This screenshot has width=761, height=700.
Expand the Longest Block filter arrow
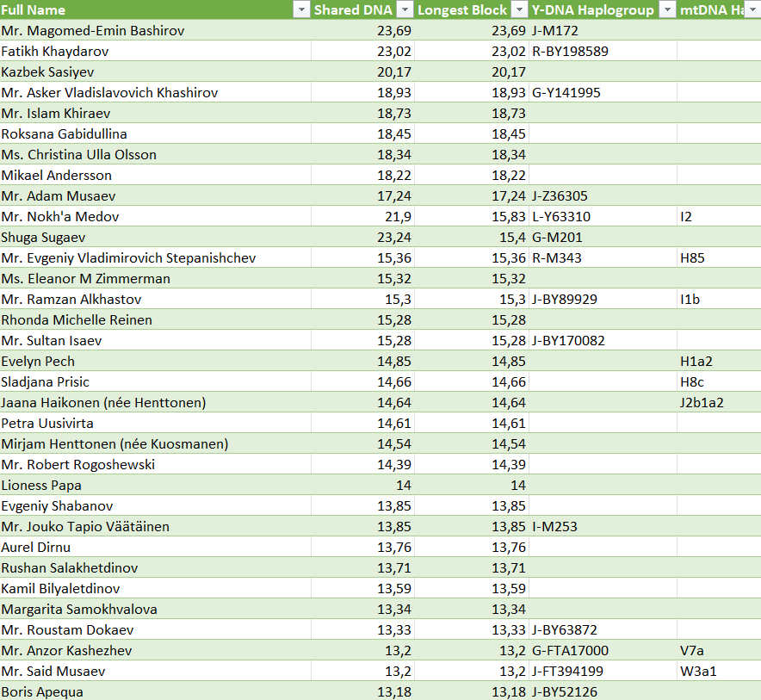[x=519, y=10]
